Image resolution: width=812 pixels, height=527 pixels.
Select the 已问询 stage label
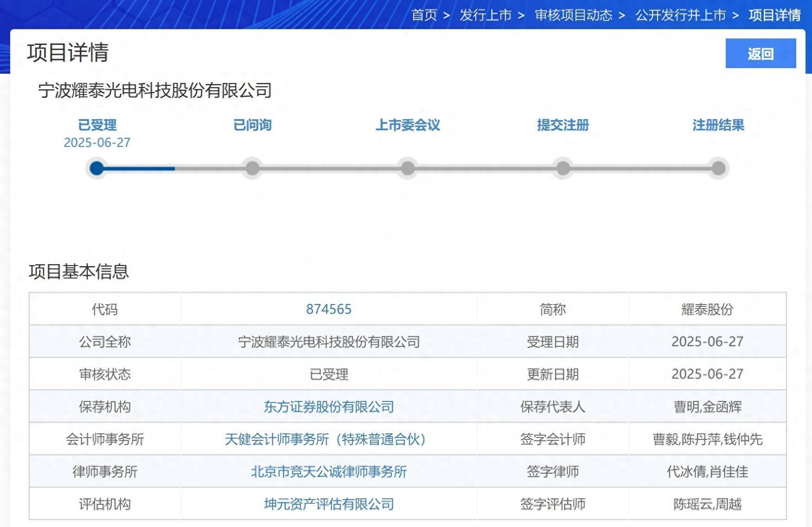coord(252,125)
